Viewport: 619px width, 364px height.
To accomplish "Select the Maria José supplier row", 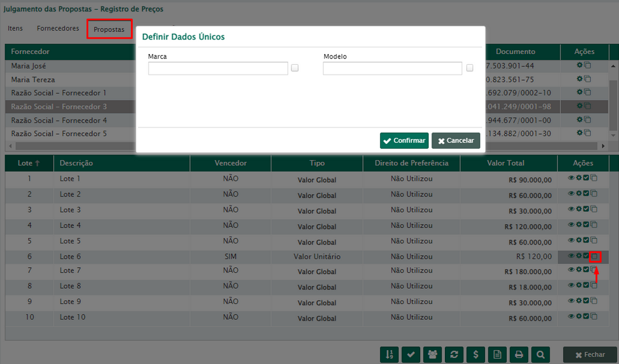I will point(70,66).
